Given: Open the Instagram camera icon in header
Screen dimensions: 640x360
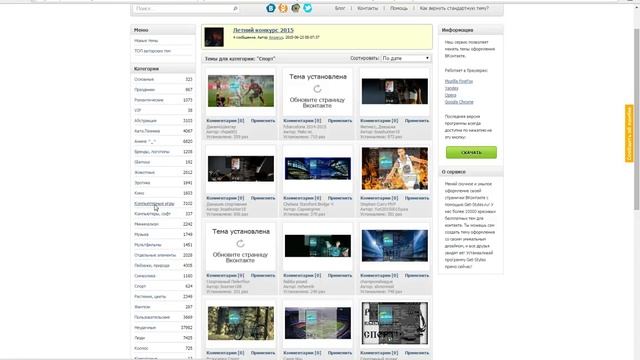Looking at the screenshot, I should pyautogui.click(x=296, y=8).
